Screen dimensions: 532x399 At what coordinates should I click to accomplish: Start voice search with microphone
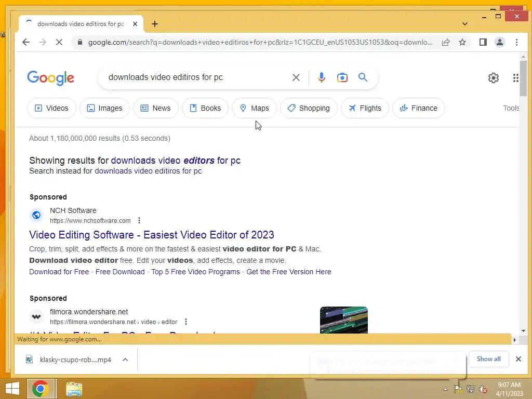click(x=321, y=77)
